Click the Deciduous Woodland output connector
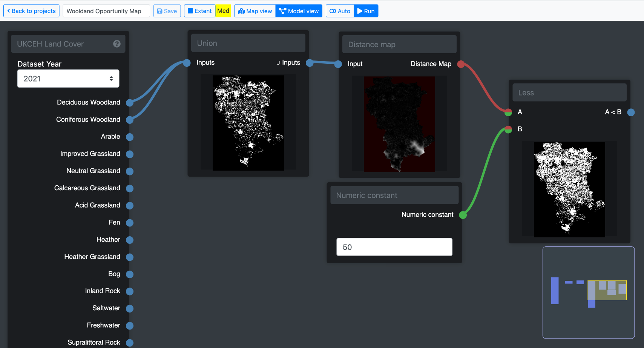This screenshot has width=644, height=348. pyautogui.click(x=130, y=103)
